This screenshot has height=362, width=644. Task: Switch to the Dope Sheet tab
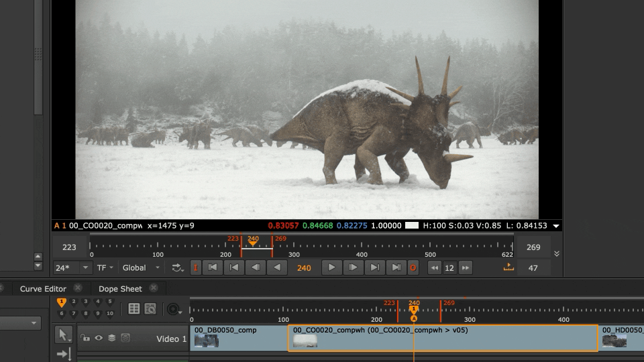coord(120,288)
